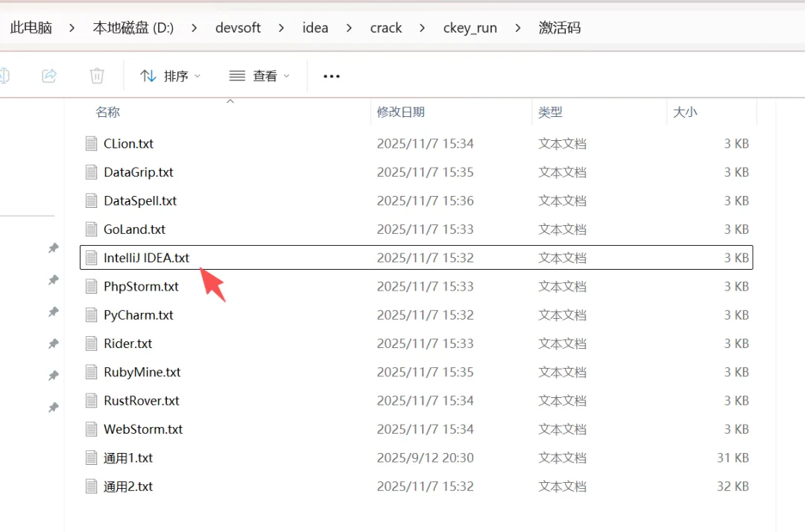805x532 pixels.
Task: Click the pin icon beside RubyMine.txt row
Action: click(x=54, y=376)
